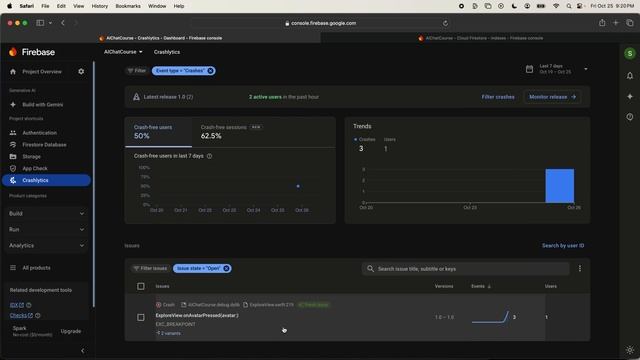Click the Search issue title input field
This screenshot has height=360, width=640.
pos(465,269)
